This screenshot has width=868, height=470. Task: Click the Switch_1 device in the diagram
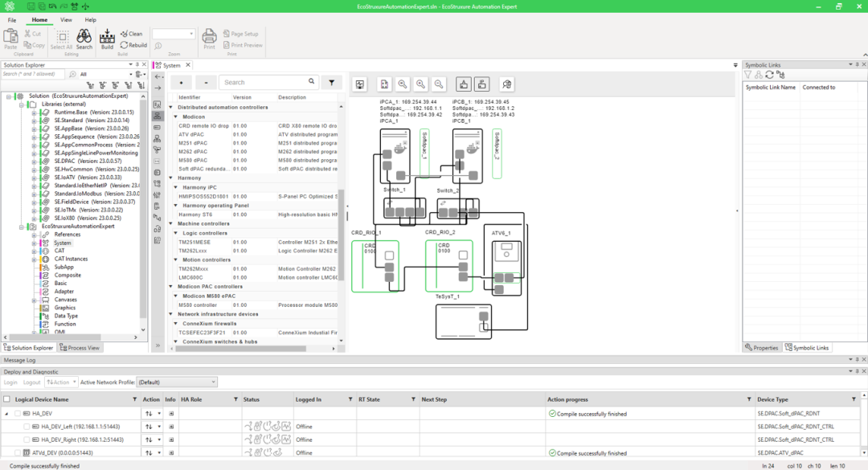click(x=404, y=208)
